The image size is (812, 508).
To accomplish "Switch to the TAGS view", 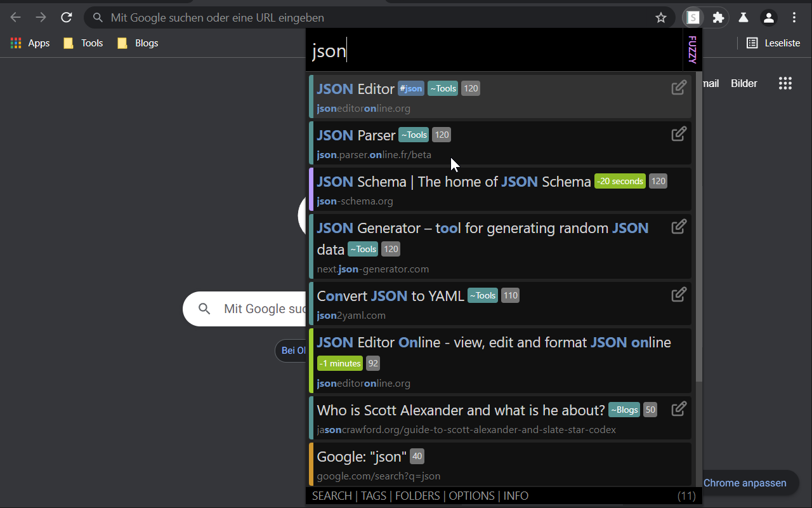I will point(374,496).
